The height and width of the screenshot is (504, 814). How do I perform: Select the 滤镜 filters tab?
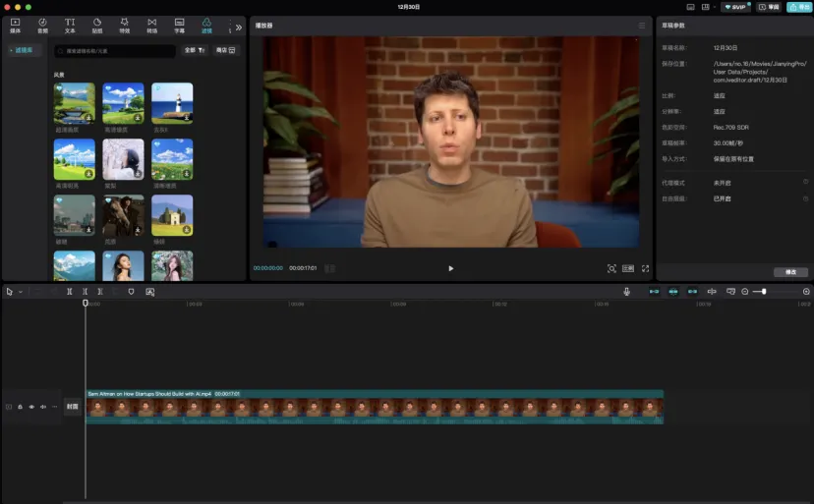coord(206,26)
